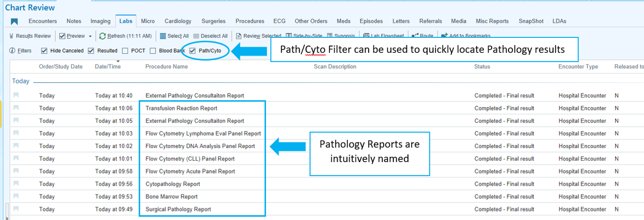Flag the Cytopathology Report row
The width and height of the screenshot is (644, 220).
16,184
